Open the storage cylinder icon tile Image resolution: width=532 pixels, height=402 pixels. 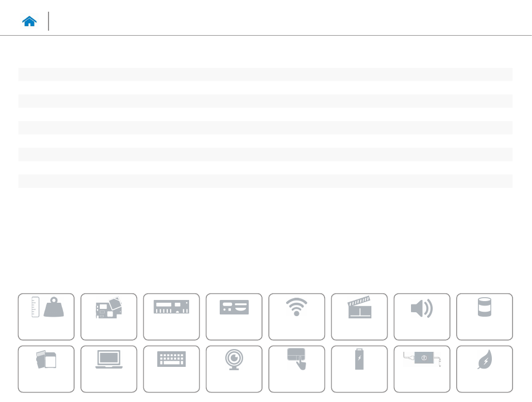485,317
